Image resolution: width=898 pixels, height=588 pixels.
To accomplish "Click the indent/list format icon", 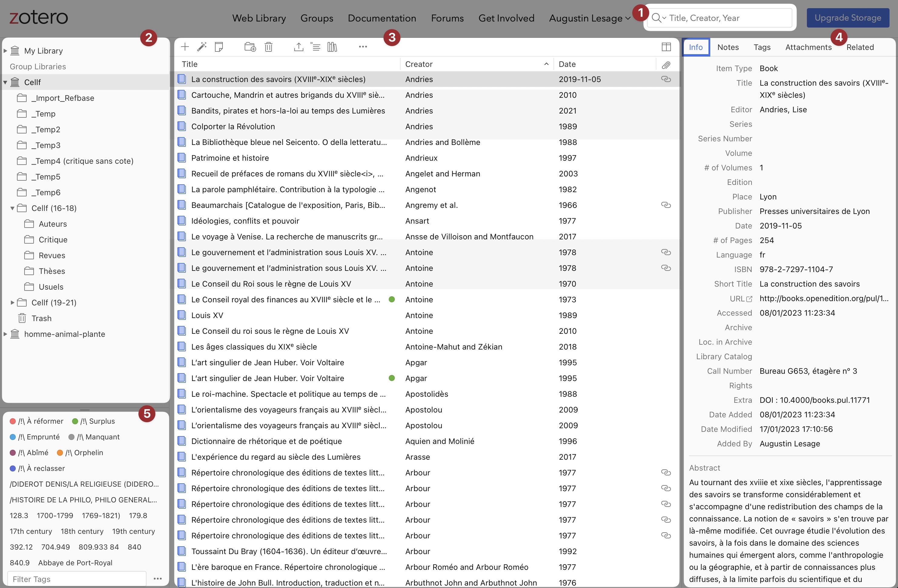I will (315, 47).
